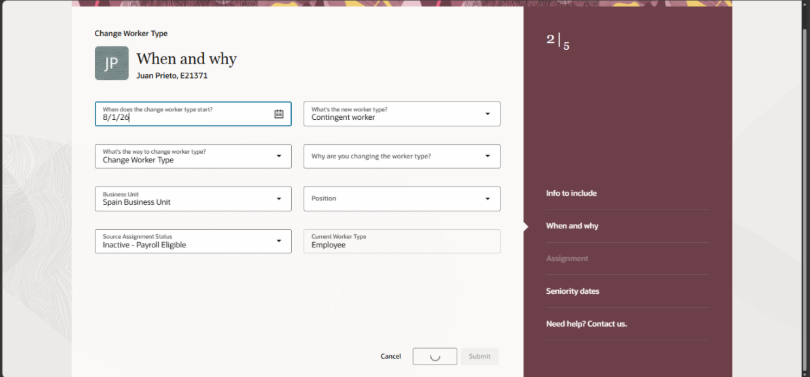Open the Business Unit dropdown arrow
Image resolution: width=810 pixels, height=377 pixels.
(x=279, y=199)
